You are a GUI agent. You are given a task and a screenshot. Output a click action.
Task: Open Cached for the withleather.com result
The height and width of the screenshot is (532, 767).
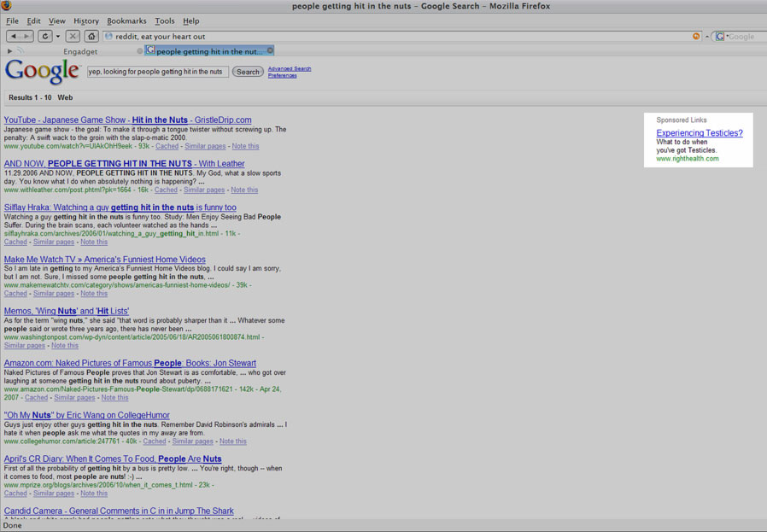click(166, 190)
